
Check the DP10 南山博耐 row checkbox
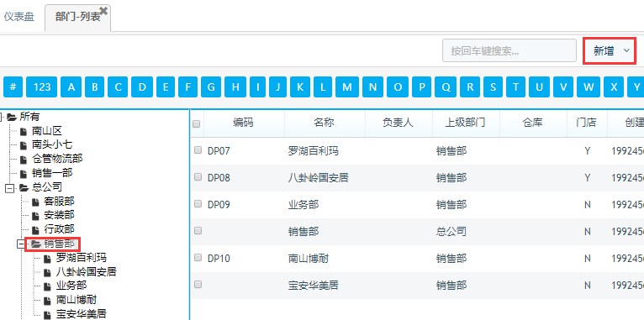coord(198,257)
